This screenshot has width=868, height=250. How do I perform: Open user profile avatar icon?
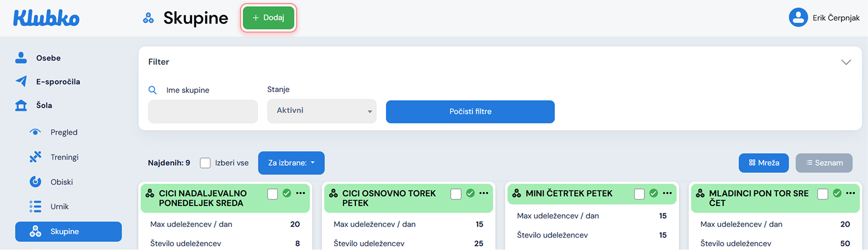coord(798,18)
